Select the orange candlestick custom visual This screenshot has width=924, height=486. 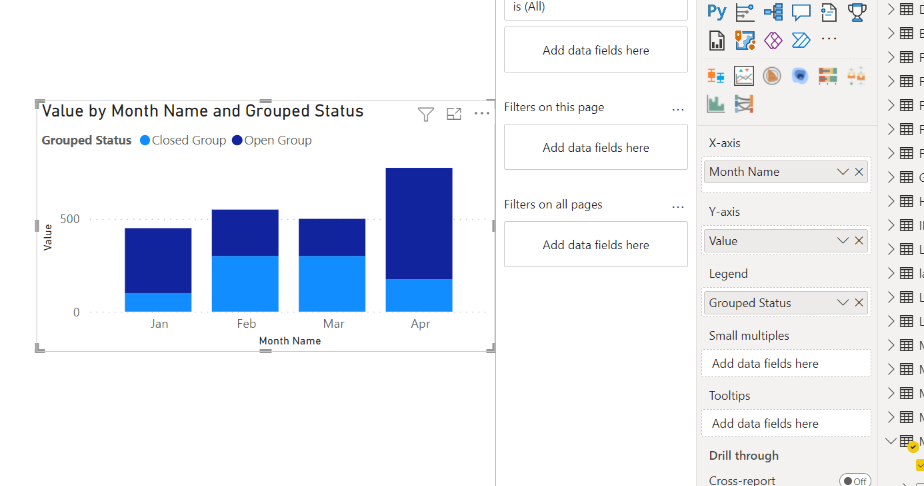[856, 76]
